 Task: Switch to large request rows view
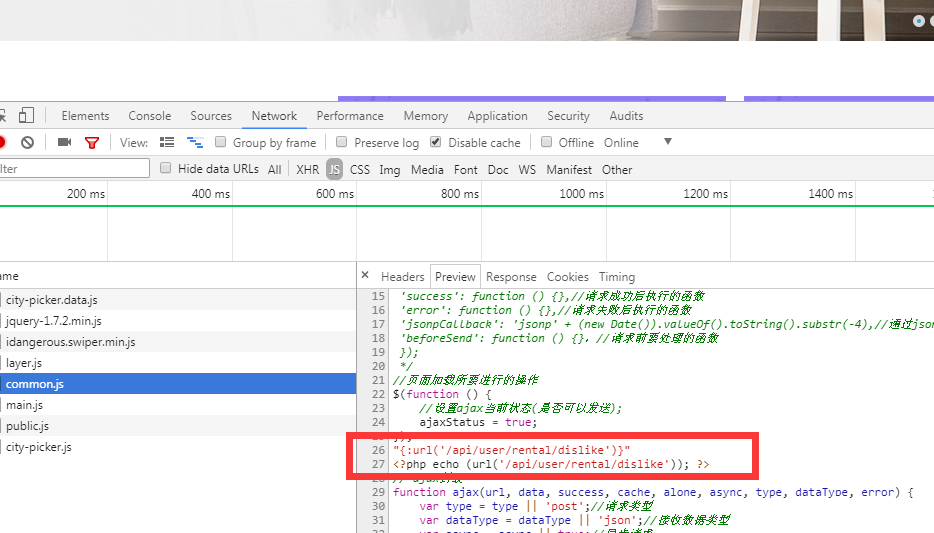click(x=167, y=143)
